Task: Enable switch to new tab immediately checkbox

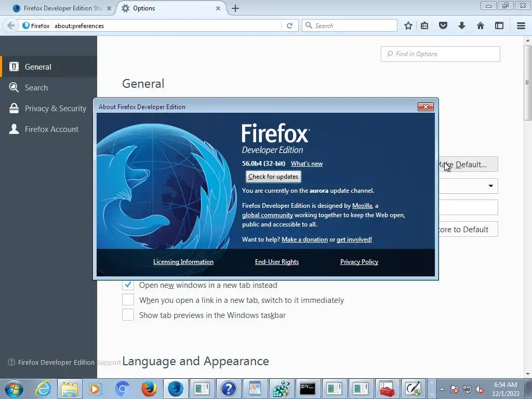Action: coord(128,300)
